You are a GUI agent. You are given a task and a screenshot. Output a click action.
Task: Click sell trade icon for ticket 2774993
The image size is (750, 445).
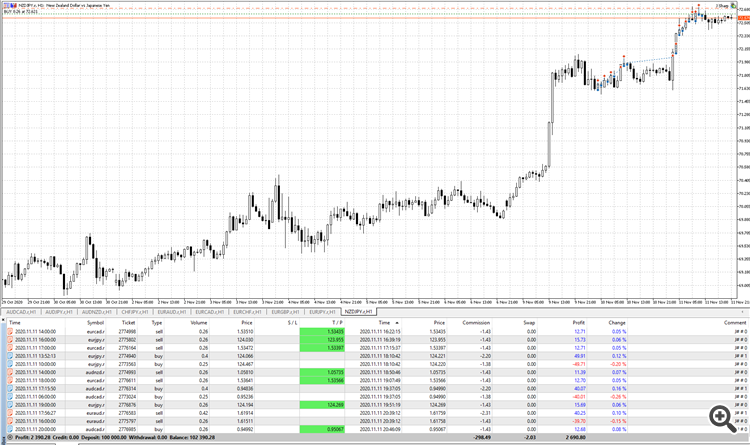pos(10,372)
